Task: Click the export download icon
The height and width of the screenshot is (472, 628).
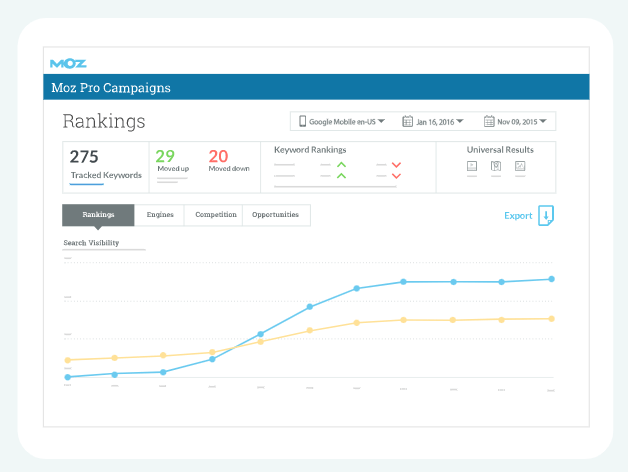Action: (x=545, y=215)
